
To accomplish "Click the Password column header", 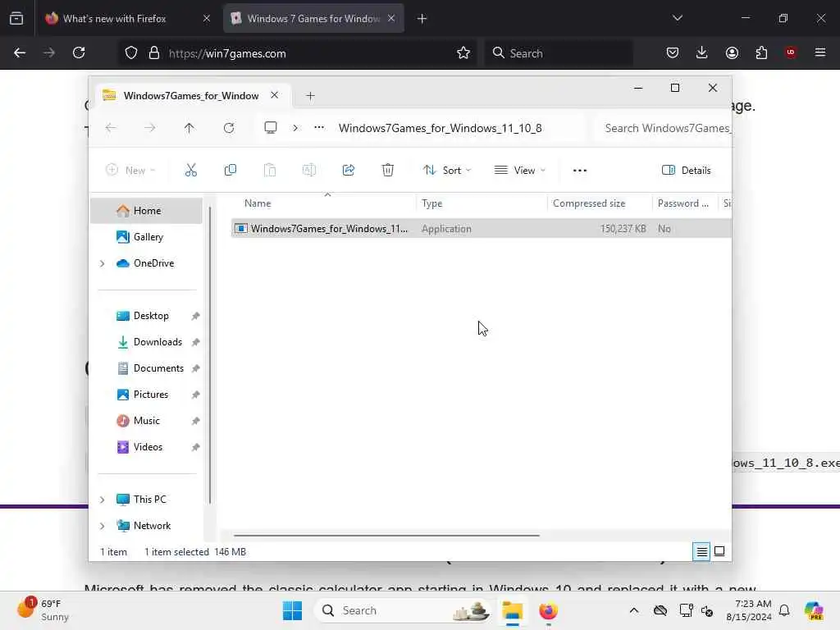I will click(683, 203).
